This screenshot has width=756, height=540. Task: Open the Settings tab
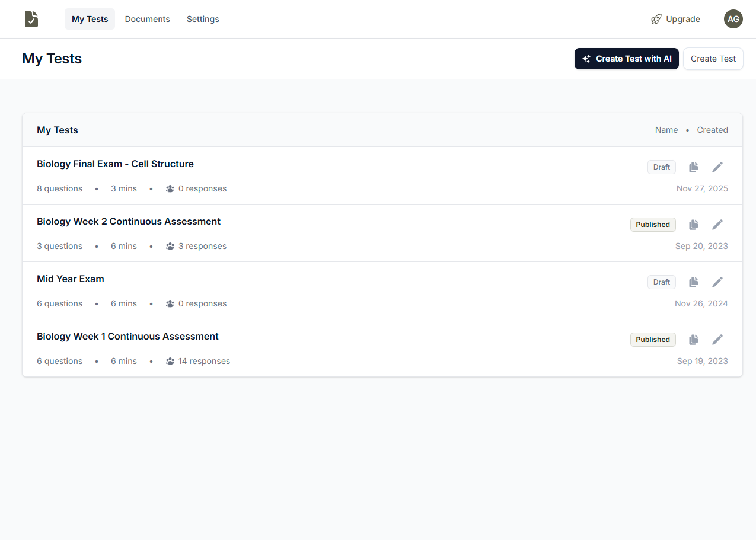(x=203, y=19)
